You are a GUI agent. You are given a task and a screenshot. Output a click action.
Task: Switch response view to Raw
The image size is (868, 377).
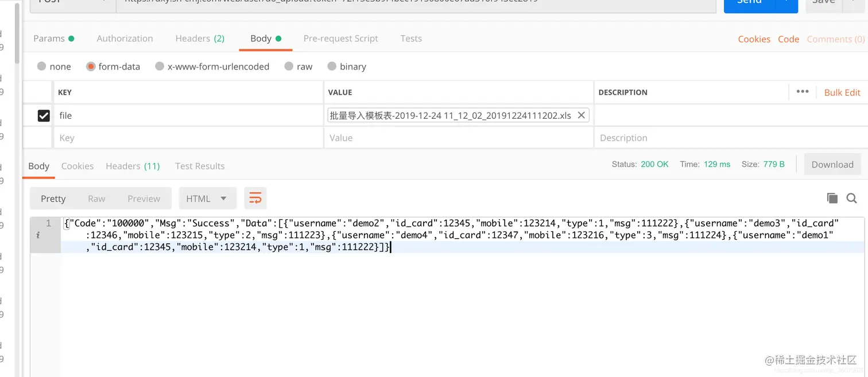pos(96,199)
